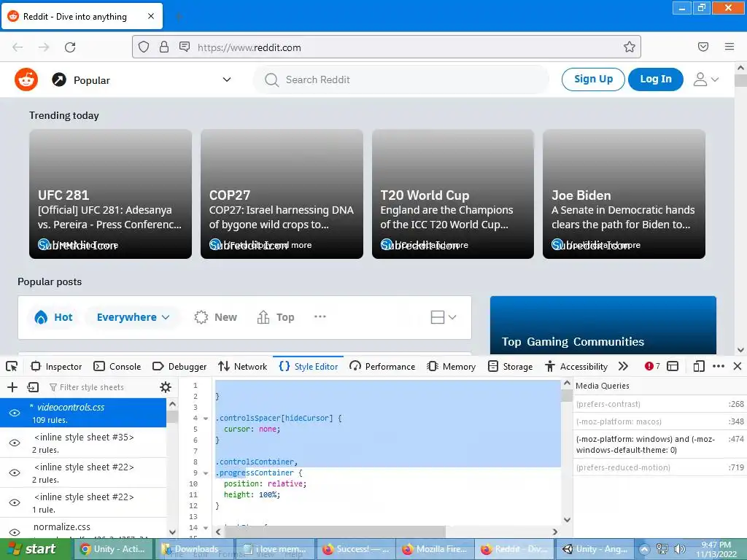Open the COP27 trending card
This screenshot has height=560, width=747.
click(282, 194)
